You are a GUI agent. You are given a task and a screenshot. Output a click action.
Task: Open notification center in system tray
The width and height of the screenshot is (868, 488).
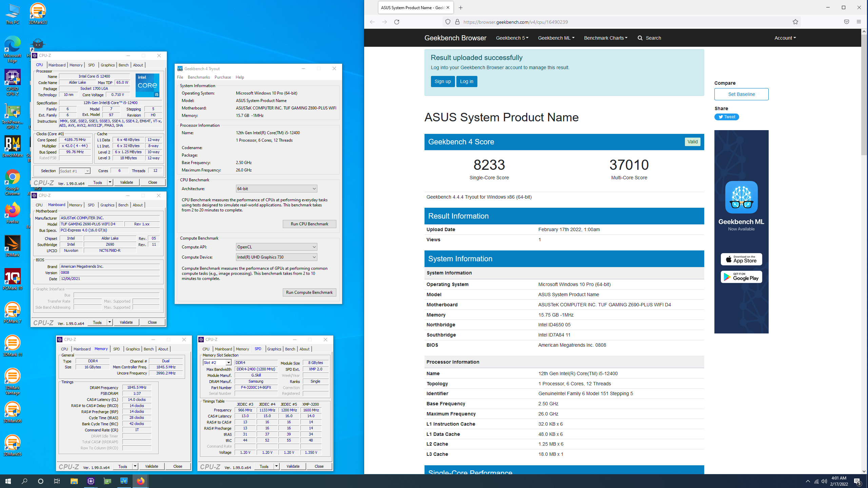pyautogui.click(x=857, y=481)
